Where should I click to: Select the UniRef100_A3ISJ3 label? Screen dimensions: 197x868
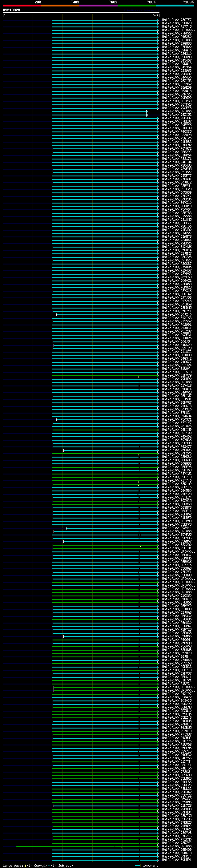click(177, 372)
